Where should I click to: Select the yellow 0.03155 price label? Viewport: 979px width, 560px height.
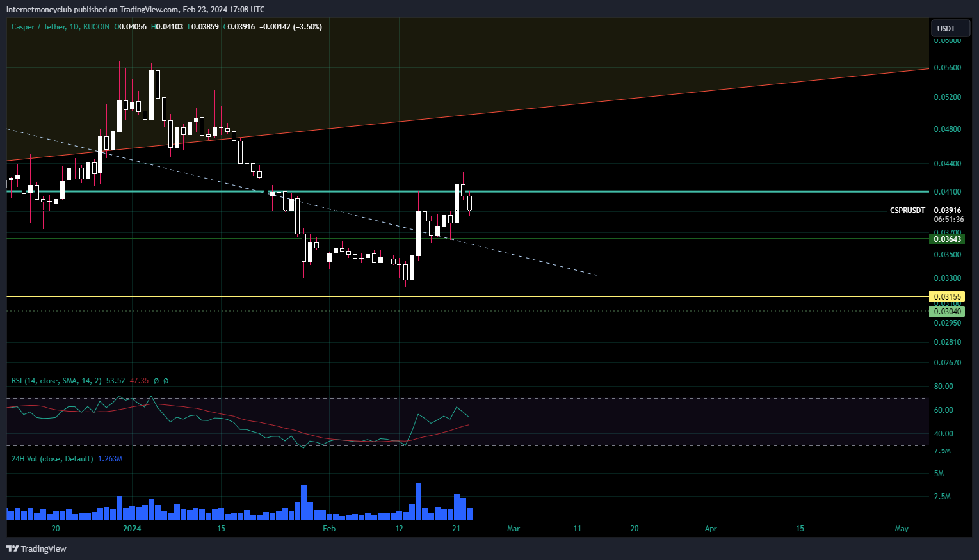[947, 296]
